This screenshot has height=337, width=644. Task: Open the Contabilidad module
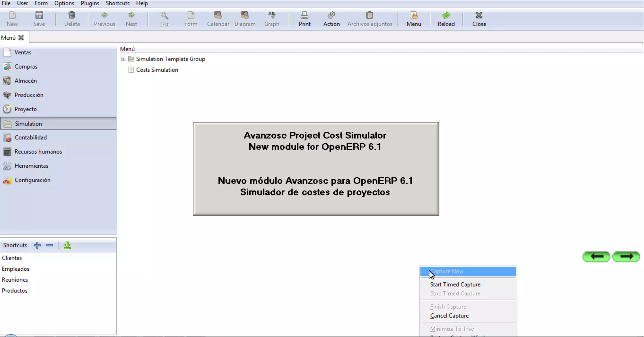pyautogui.click(x=58, y=137)
